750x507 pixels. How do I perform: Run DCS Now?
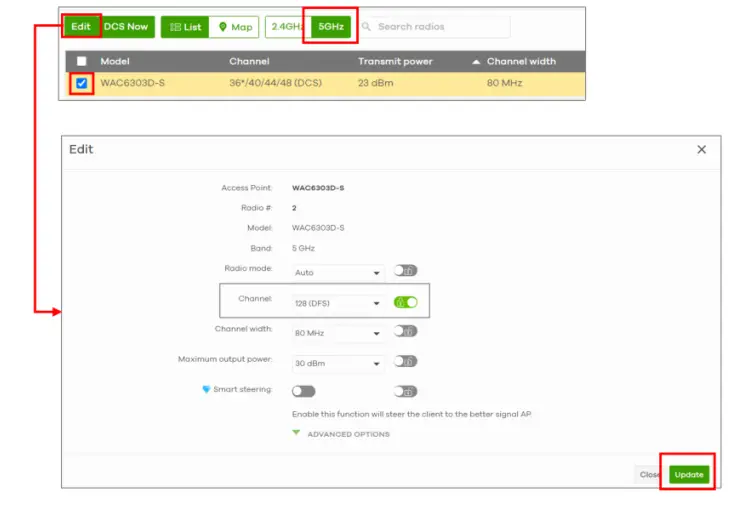click(x=126, y=27)
